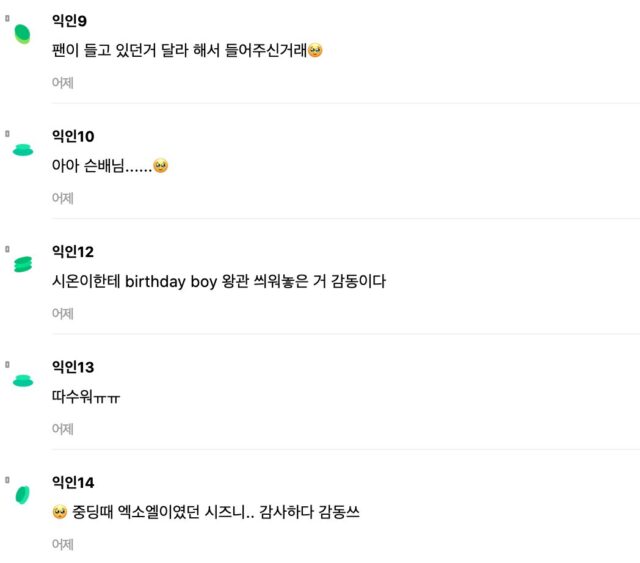Click the pleading emoji in 익인9's comment
Image resolution: width=640 pixels, height=563 pixels.
click(315, 50)
